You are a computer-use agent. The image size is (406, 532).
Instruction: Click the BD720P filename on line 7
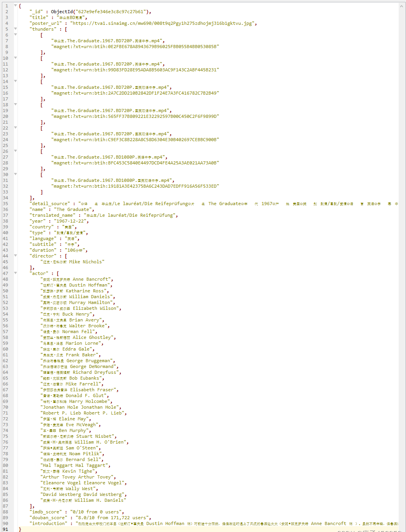tap(107, 41)
